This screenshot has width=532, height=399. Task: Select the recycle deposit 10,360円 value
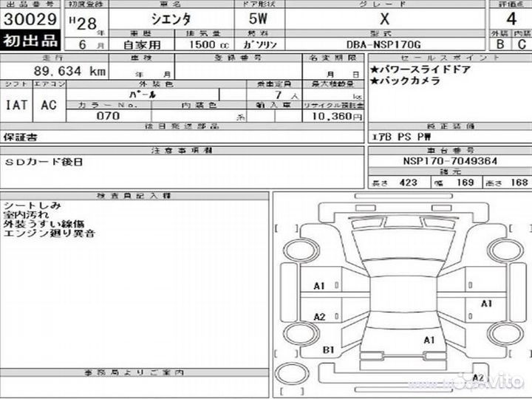click(x=332, y=117)
